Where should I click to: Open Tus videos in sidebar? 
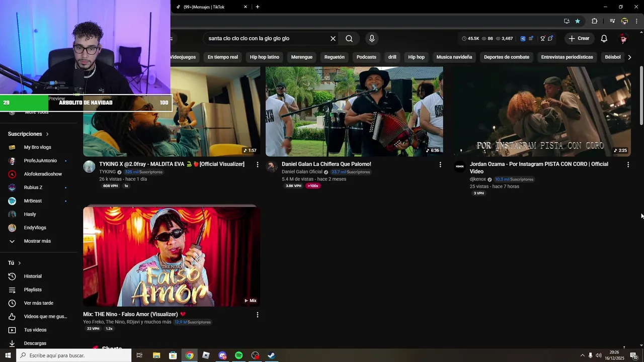[35, 330]
